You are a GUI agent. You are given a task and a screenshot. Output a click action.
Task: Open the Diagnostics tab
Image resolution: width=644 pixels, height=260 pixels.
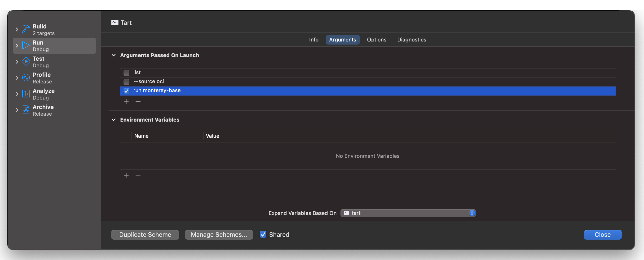click(x=411, y=40)
